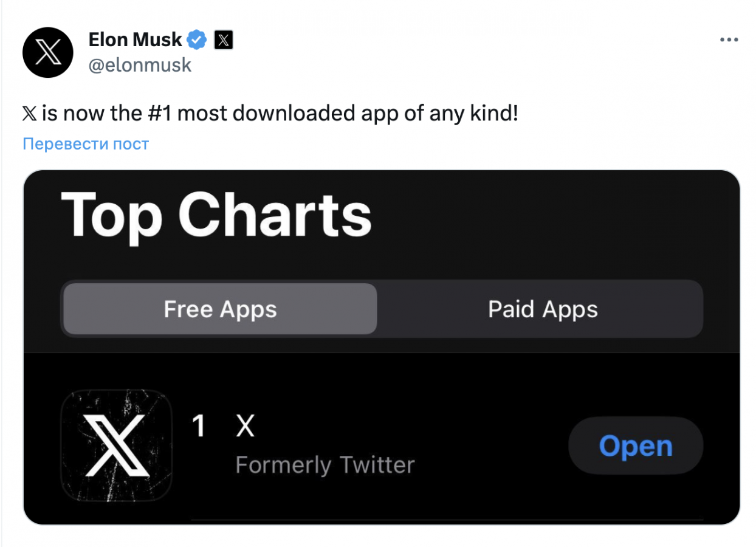The width and height of the screenshot is (756, 547).
Task: Click the blue verified checkmark badge
Action: click(x=196, y=40)
